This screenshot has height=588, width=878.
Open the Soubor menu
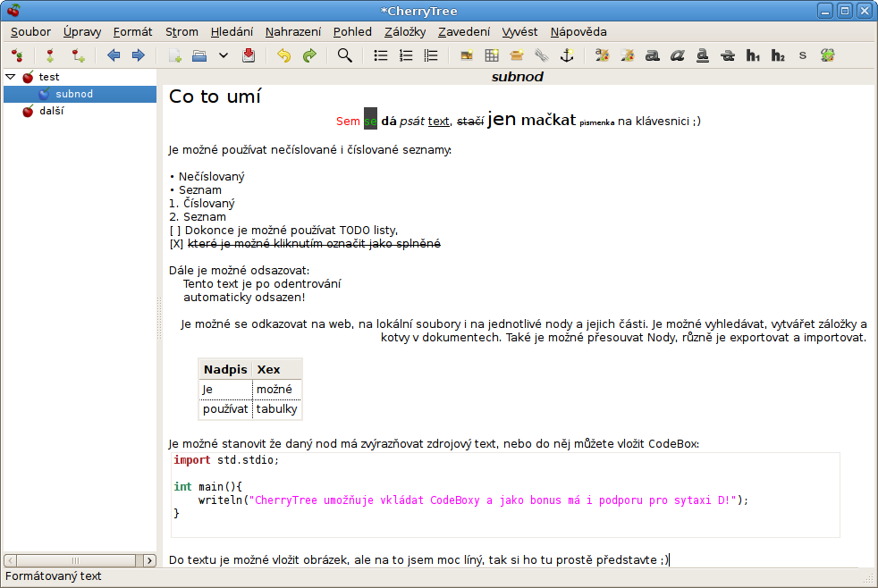tap(30, 32)
